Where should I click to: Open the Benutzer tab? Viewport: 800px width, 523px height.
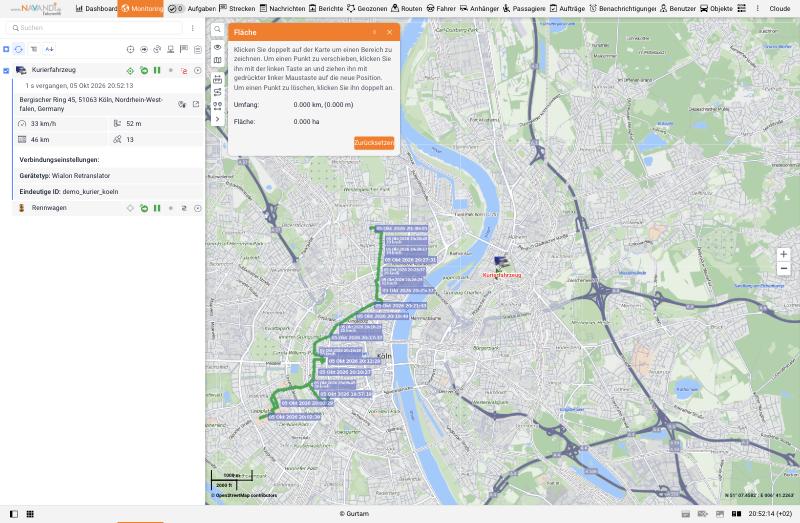coord(678,9)
